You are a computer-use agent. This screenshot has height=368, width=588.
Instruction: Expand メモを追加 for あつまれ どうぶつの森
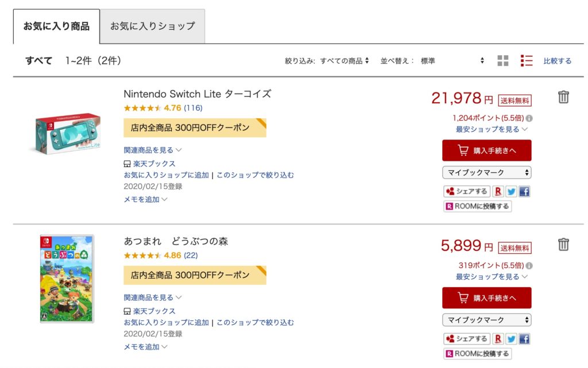tap(146, 347)
